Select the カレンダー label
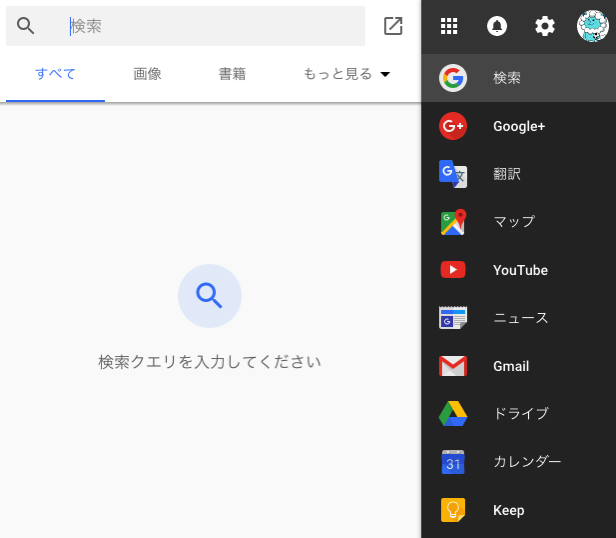 (x=527, y=462)
